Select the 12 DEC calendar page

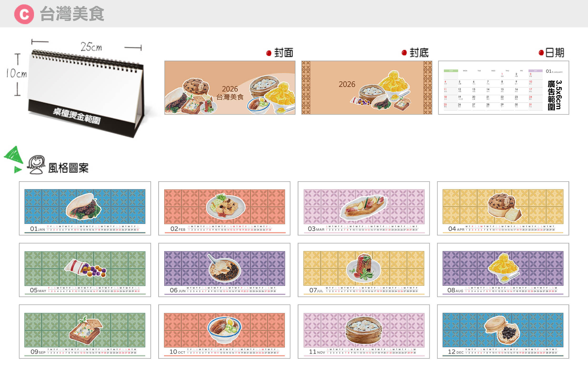[x=503, y=332]
